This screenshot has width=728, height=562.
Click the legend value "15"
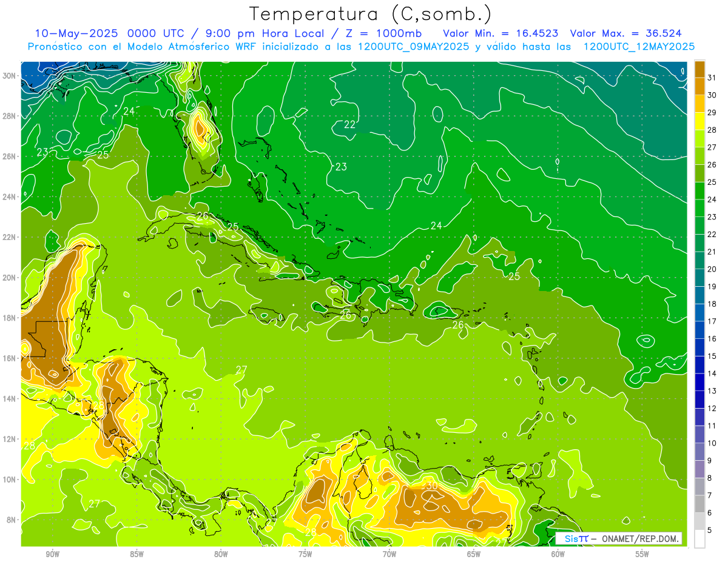click(712, 356)
